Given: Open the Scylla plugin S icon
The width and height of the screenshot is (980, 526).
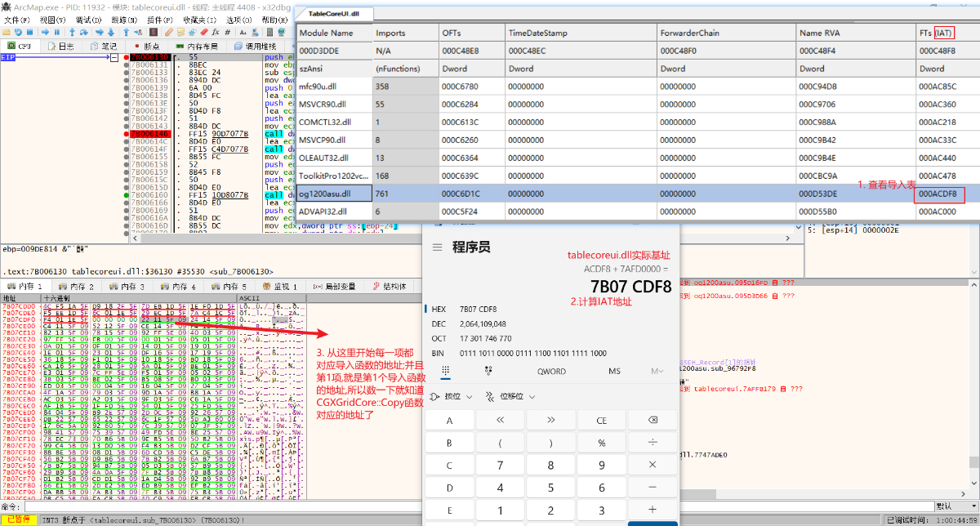Looking at the screenshot, I should click(154, 33).
